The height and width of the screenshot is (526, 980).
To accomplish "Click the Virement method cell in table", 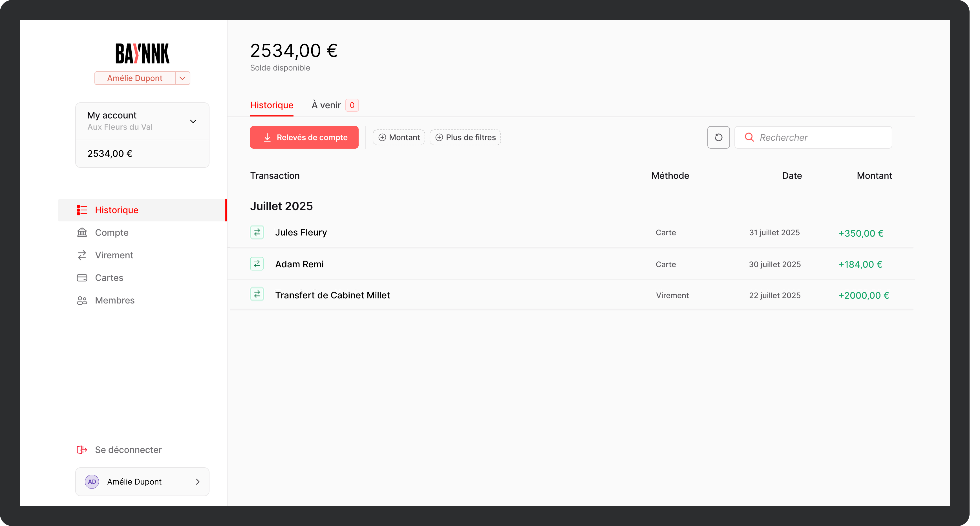I will pos(672,295).
